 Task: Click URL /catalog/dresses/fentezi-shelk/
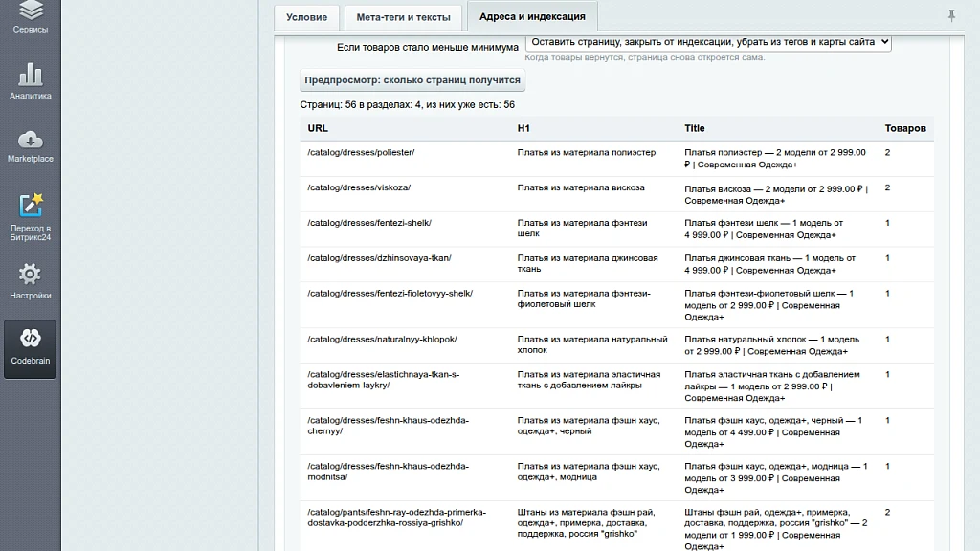tap(369, 222)
